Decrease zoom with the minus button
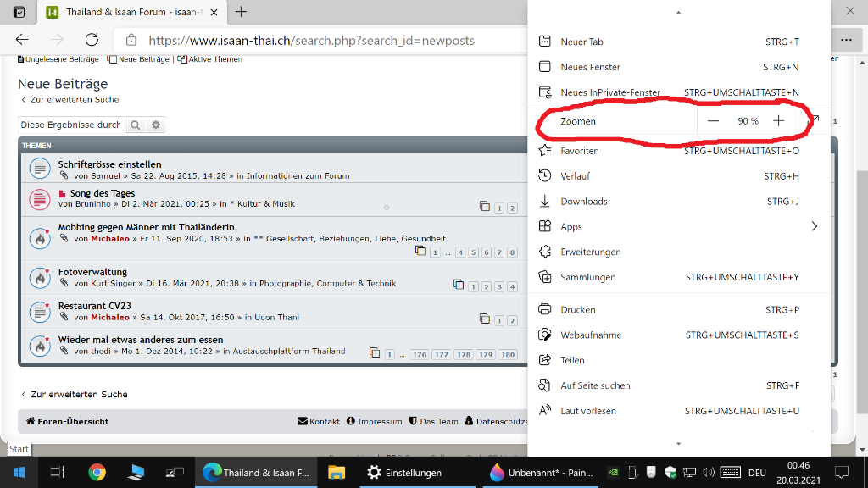The width and height of the screenshot is (868, 488). (713, 121)
